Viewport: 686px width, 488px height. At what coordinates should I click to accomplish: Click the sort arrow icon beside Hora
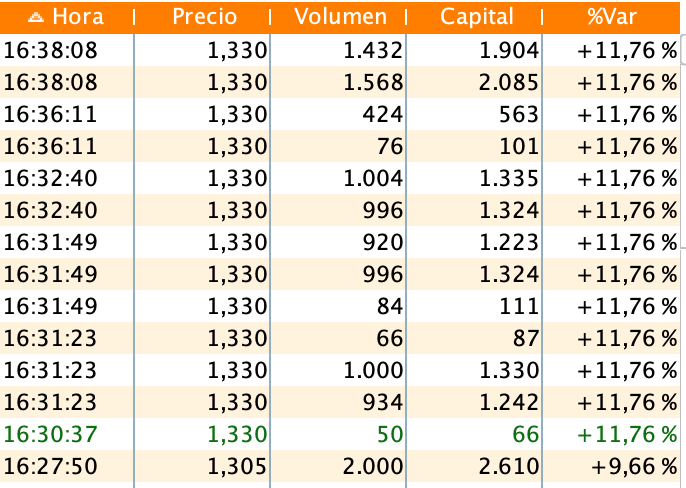point(35,17)
